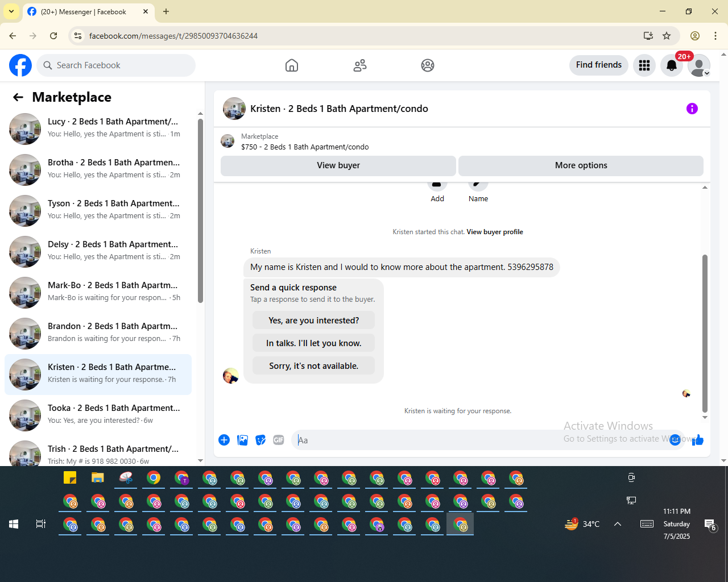Open the notifications bell icon
728x582 pixels.
click(x=672, y=65)
